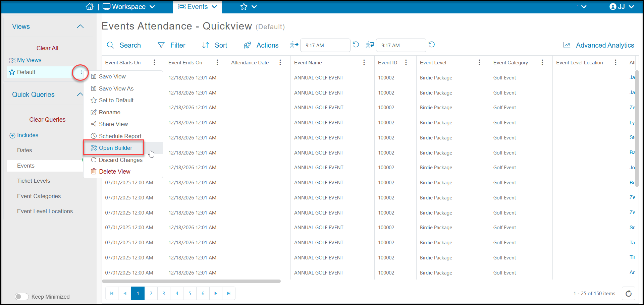Open the Includes query option
Screen dimensions: 644x305
tap(24, 135)
